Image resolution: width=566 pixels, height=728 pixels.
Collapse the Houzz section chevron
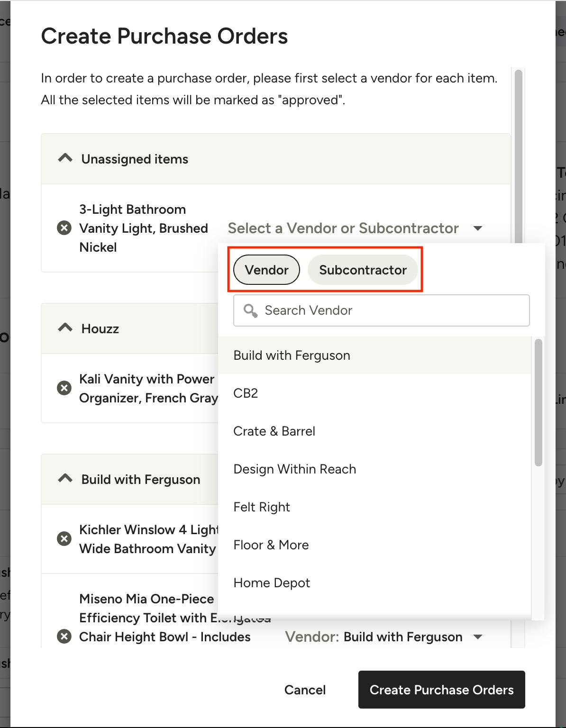pyautogui.click(x=65, y=328)
